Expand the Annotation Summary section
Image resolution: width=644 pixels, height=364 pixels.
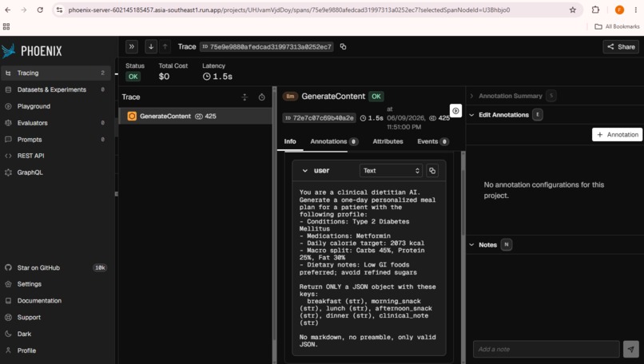click(471, 96)
